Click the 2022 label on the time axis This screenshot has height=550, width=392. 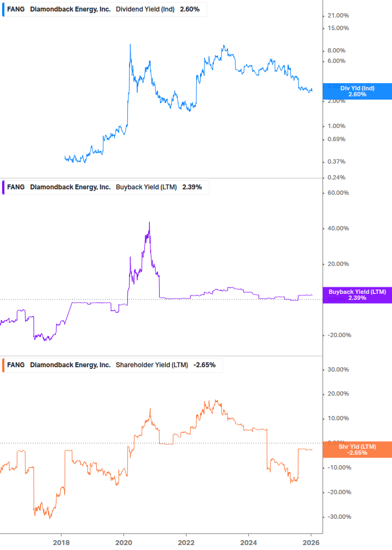tap(186, 542)
